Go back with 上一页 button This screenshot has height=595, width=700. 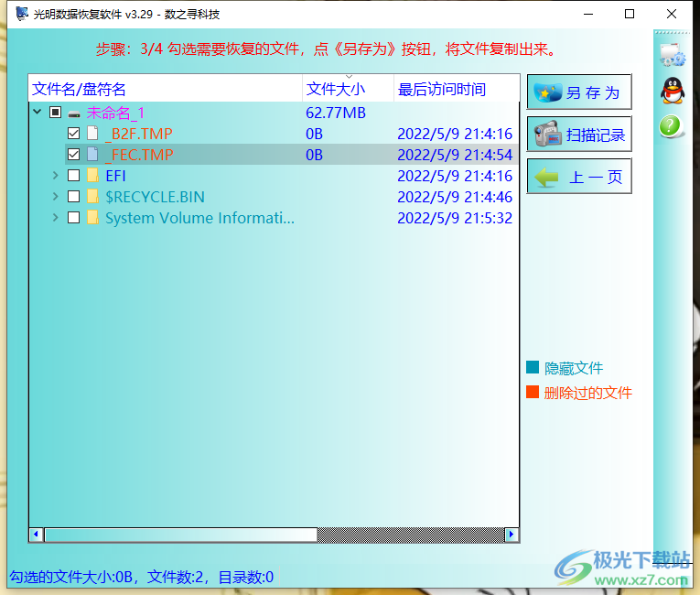click(x=579, y=176)
